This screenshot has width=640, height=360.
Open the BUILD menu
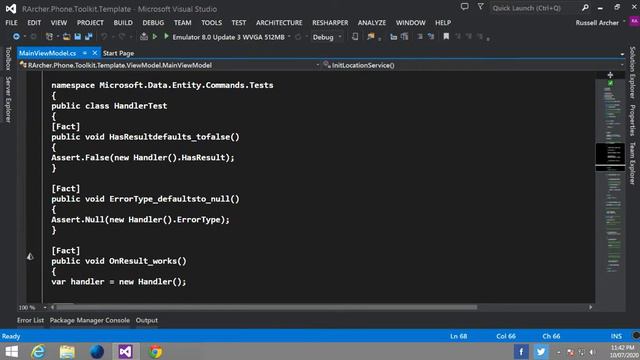click(x=123, y=23)
